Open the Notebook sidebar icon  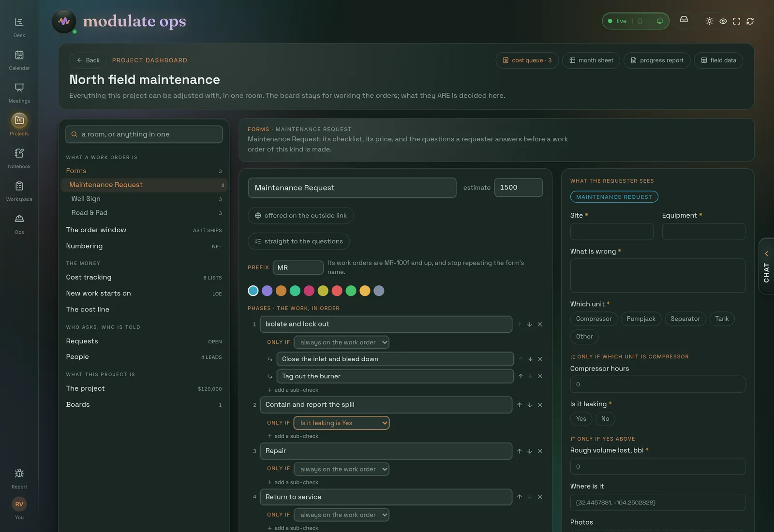tap(19, 158)
